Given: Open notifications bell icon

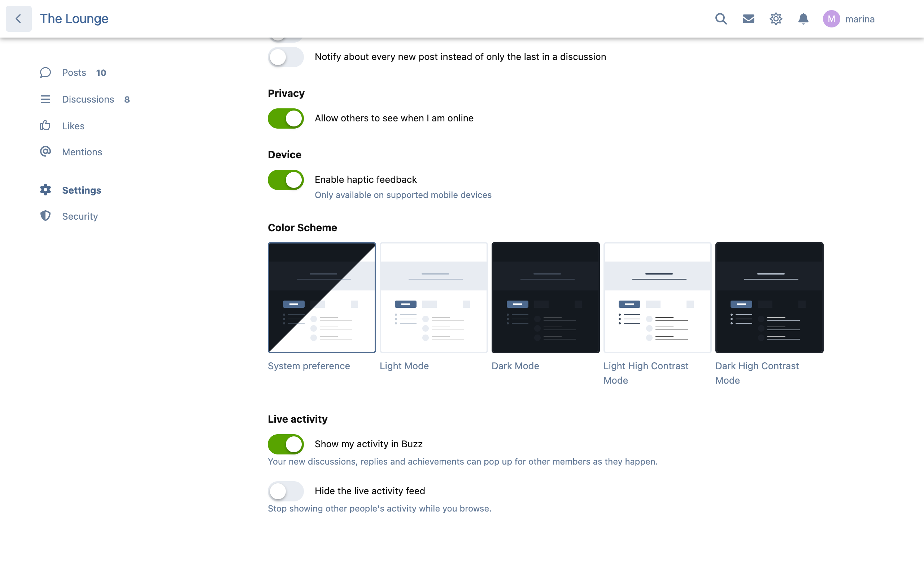Looking at the screenshot, I should pos(803,18).
